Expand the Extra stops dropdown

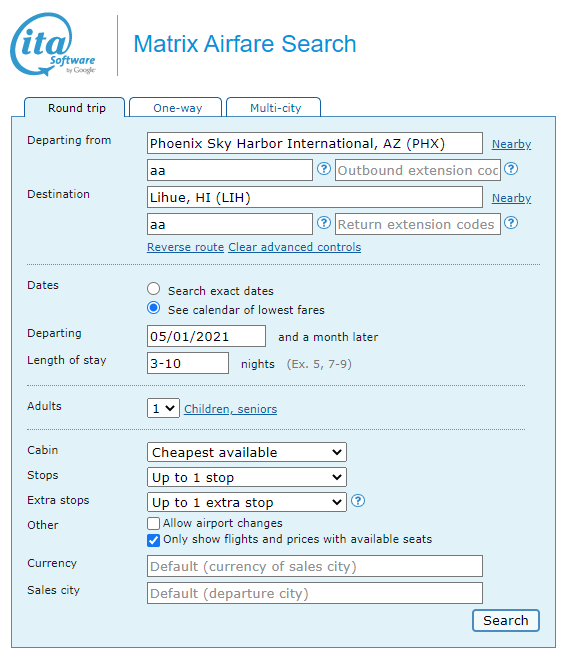coord(247,502)
